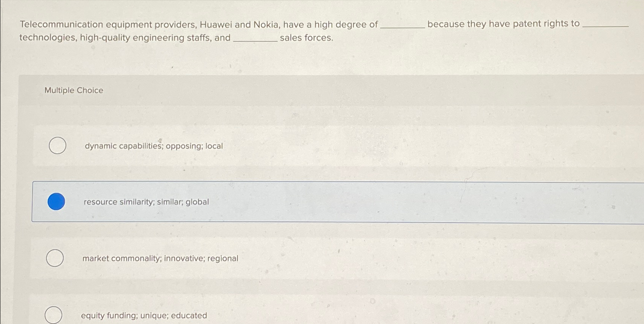Click the answer text 'market commonality; innovative; regional'
Screen dimensions: 644x324
click(160, 259)
